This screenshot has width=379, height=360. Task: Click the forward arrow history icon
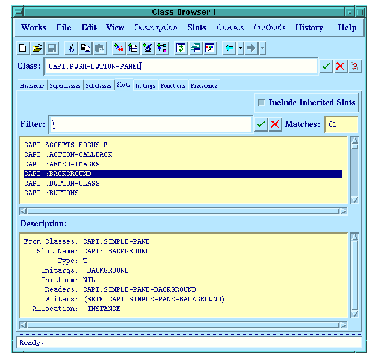coord(252,48)
